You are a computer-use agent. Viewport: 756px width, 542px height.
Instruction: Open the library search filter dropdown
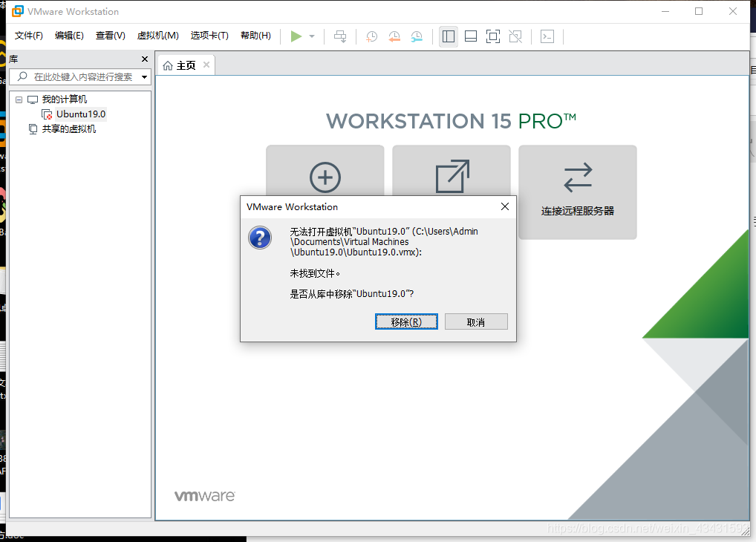(144, 77)
